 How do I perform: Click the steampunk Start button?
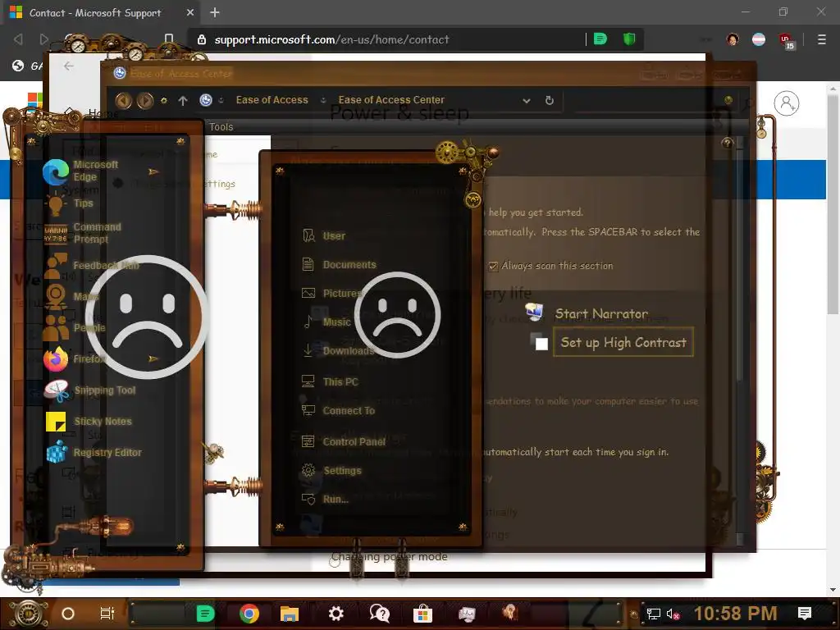(x=28, y=614)
